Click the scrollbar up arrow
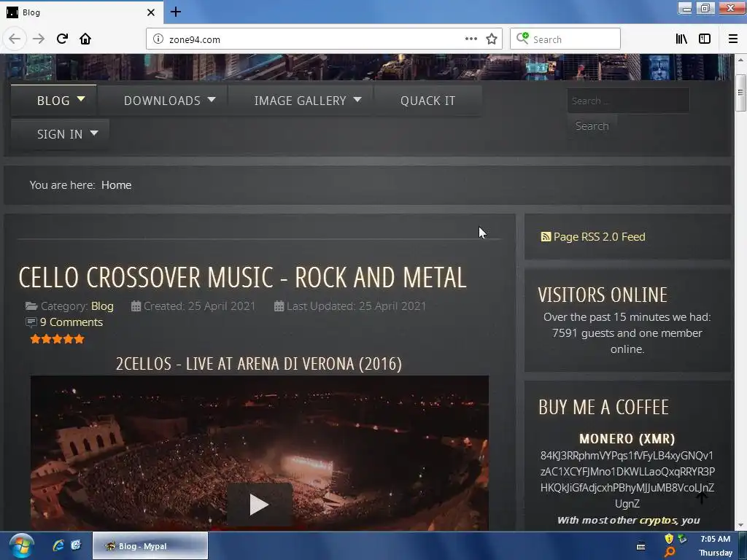Image resolution: width=747 pixels, height=560 pixels. tap(740, 60)
